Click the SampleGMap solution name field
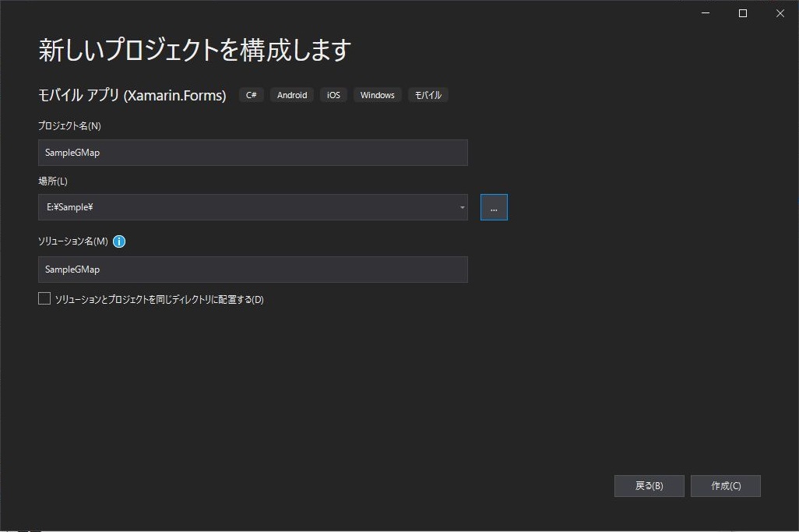The height and width of the screenshot is (532, 799). click(252, 270)
